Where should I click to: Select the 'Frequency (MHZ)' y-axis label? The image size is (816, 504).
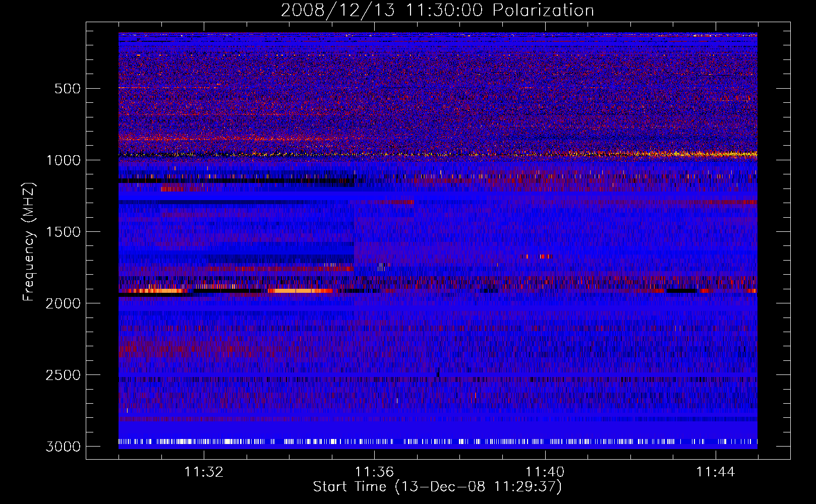(29, 242)
